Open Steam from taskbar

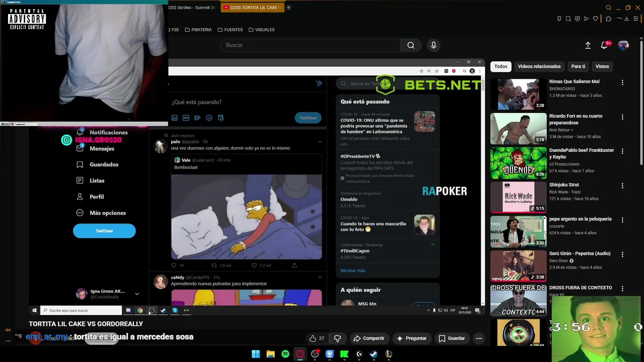[374, 354]
